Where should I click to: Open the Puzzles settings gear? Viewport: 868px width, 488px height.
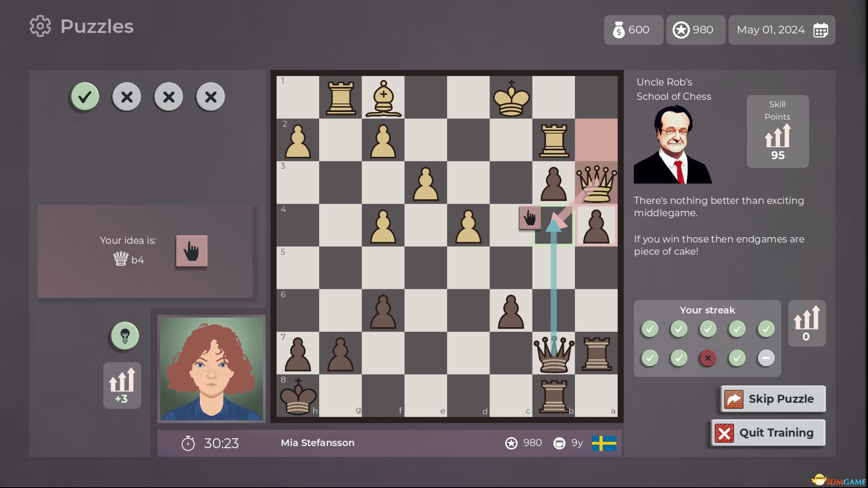click(x=40, y=26)
